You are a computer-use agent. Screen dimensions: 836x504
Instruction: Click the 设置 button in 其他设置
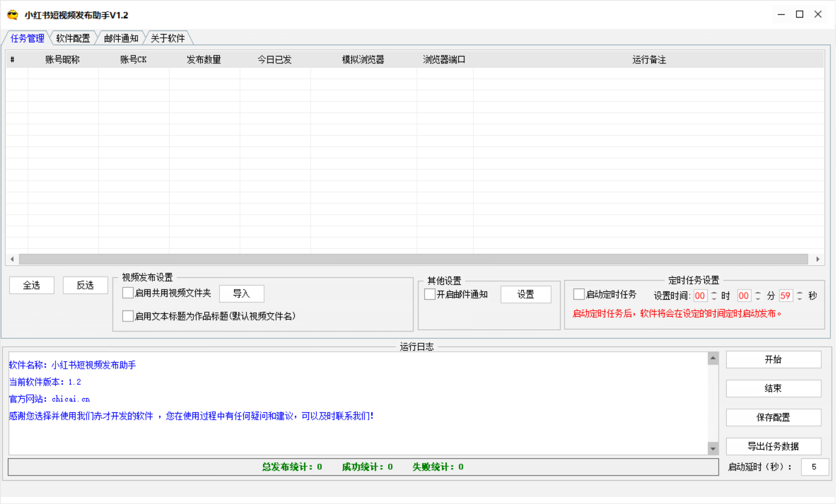pyautogui.click(x=526, y=295)
